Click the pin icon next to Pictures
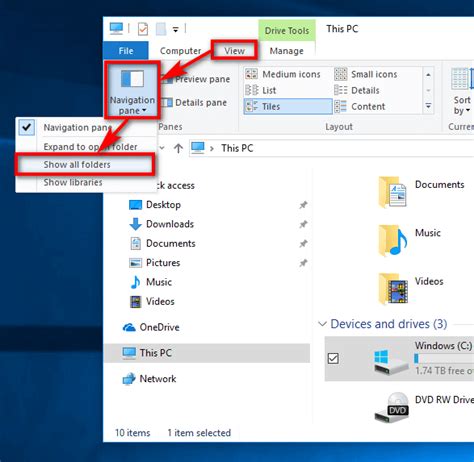This screenshot has height=462, width=474. (303, 263)
